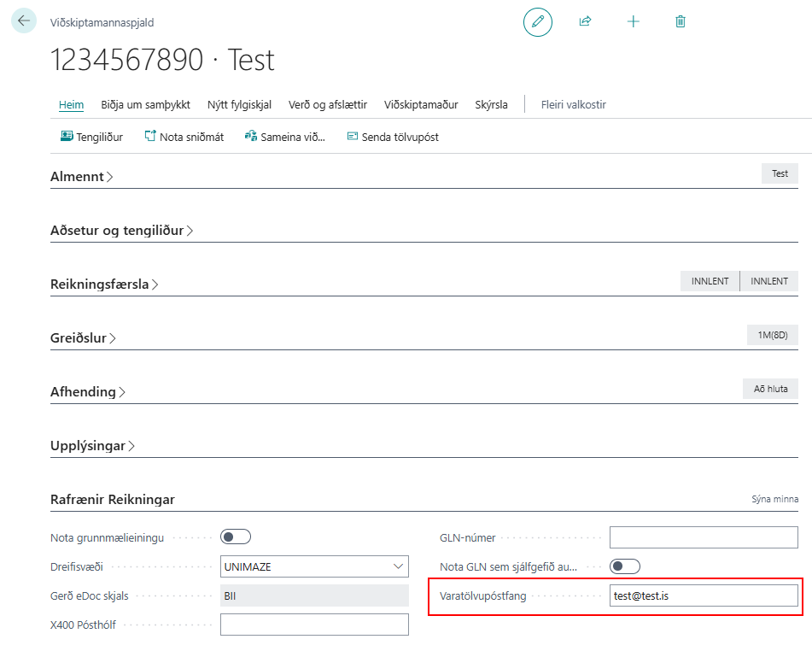This screenshot has height=651, width=812.
Task: Expand the Reikningsfærsla section
Action: point(104,284)
